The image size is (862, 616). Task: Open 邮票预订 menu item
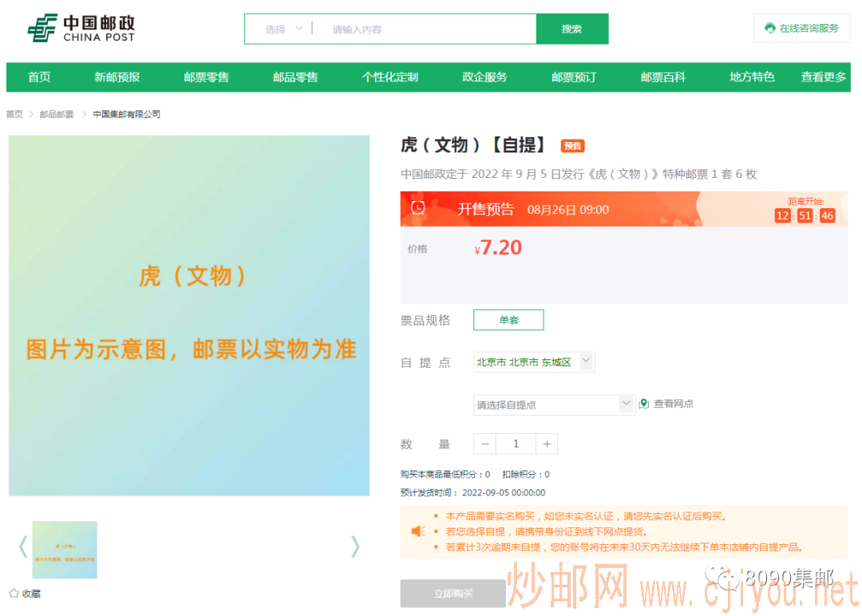(573, 77)
